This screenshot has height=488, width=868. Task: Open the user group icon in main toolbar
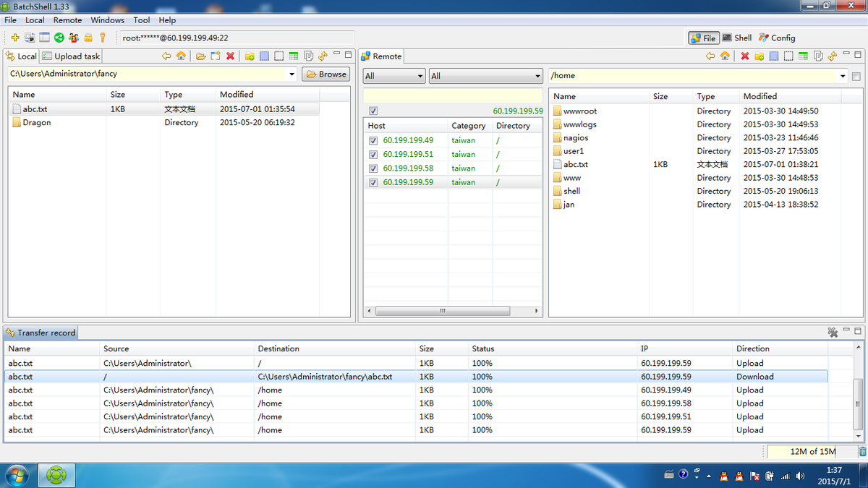[x=74, y=38]
